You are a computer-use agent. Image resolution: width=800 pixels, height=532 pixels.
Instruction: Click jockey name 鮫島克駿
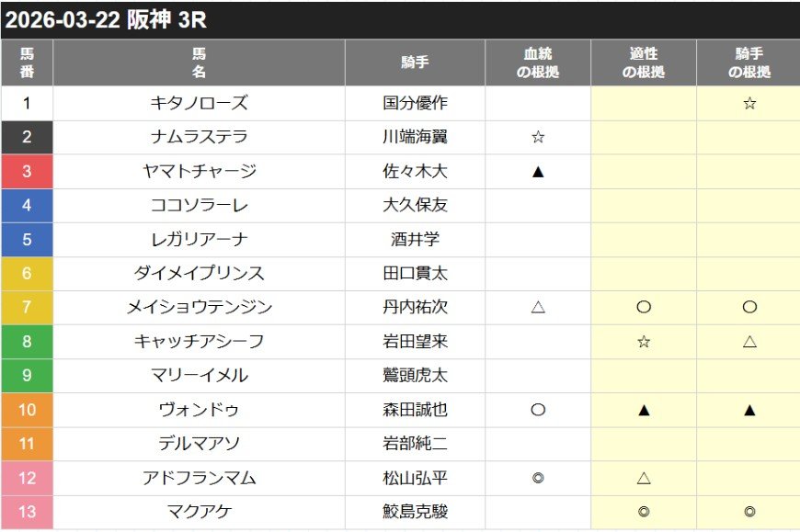pyautogui.click(x=415, y=512)
